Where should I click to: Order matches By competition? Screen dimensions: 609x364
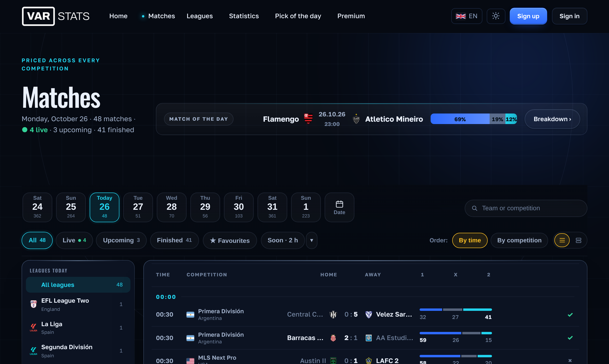519,240
